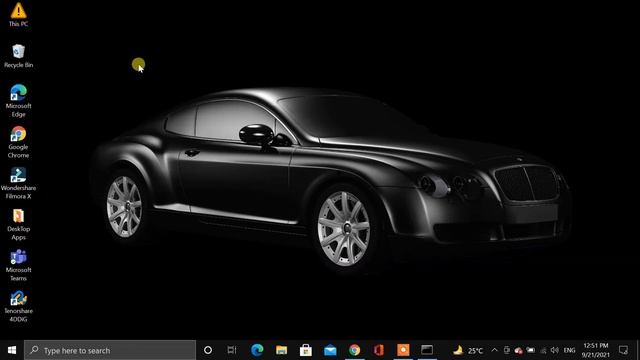Open Mail app from taskbar

330,350
